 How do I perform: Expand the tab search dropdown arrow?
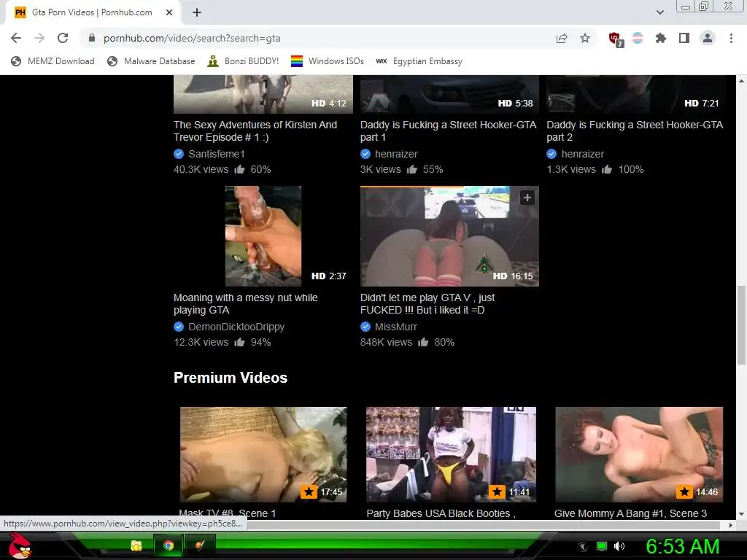pos(659,12)
